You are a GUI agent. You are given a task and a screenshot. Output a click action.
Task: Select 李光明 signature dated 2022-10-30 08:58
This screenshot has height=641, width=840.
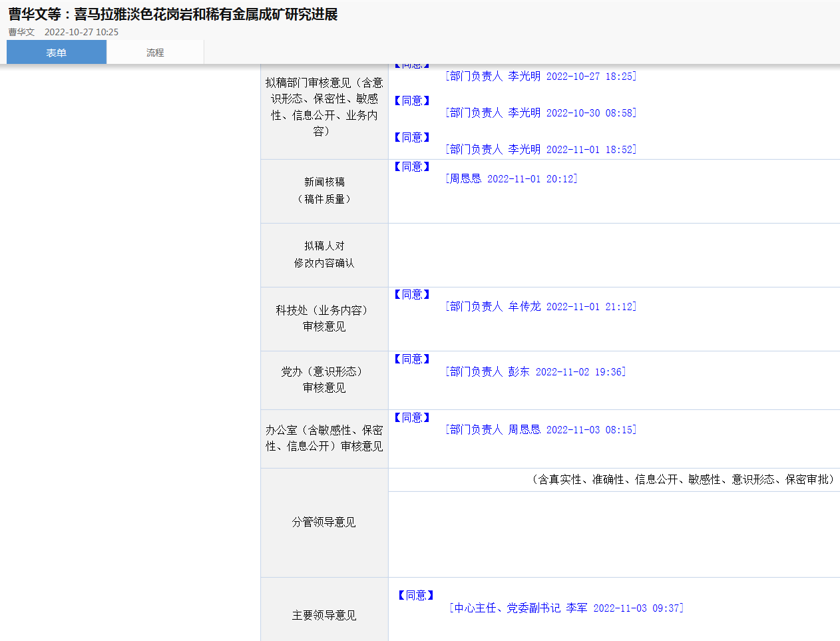click(540, 113)
